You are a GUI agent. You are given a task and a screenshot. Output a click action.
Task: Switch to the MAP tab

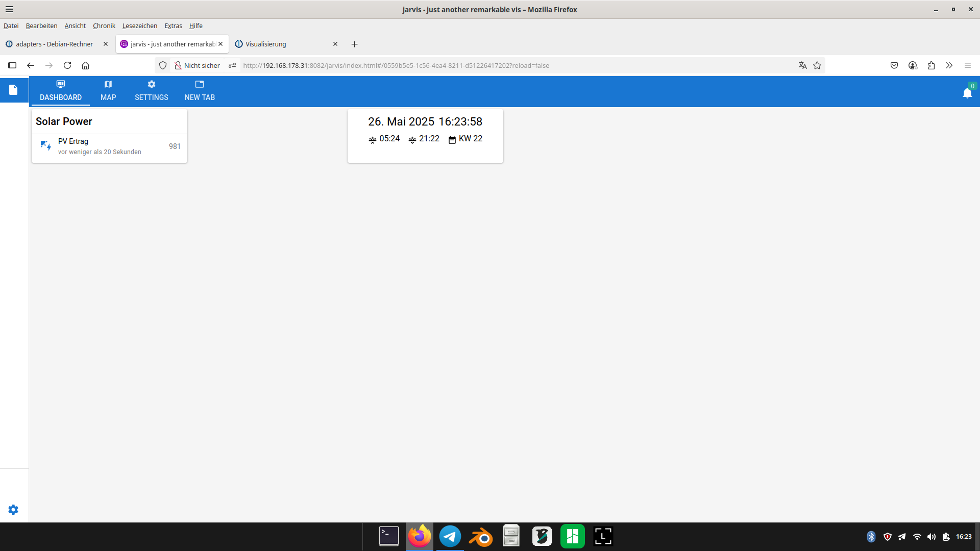(x=108, y=91)
